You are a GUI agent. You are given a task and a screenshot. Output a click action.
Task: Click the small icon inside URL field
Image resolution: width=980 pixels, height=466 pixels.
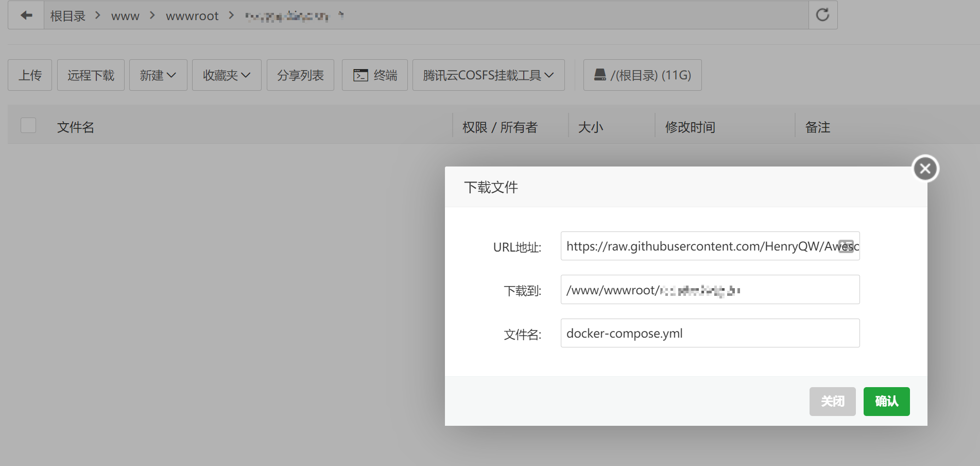[846, 246]
